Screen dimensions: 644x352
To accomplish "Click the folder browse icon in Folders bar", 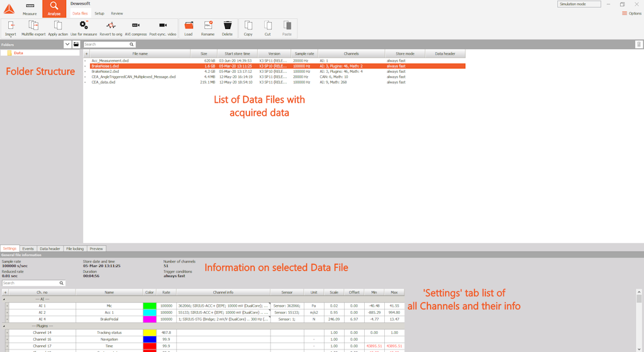I will tap(76, 44).
